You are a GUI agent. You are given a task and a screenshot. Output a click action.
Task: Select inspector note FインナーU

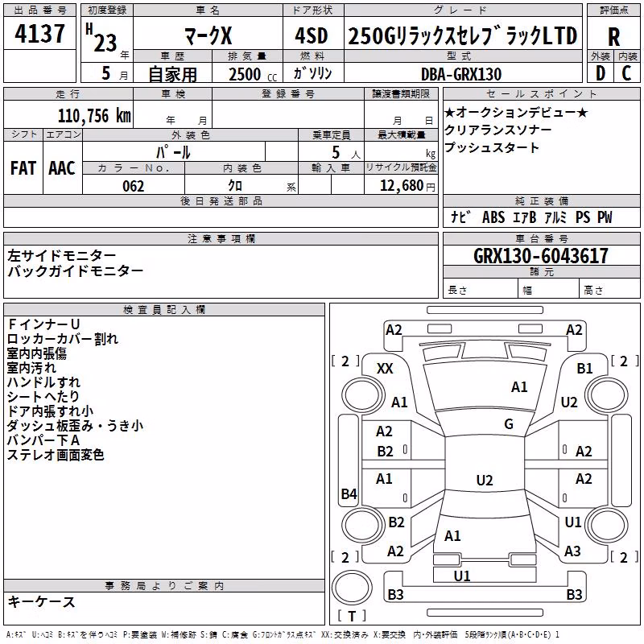(43, 324)
